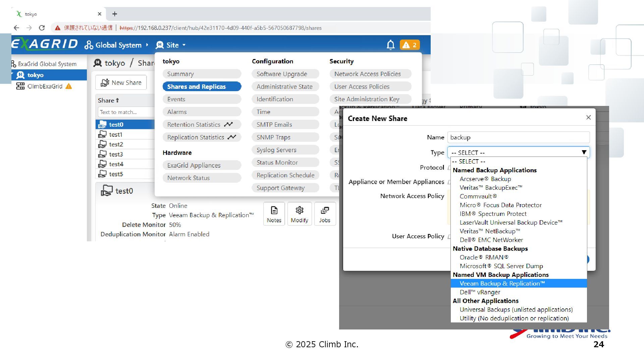The height and width of the screenshot is (362, 644).
Task: Expand the Global System menu arrow
Action: (x=147, y=45)
